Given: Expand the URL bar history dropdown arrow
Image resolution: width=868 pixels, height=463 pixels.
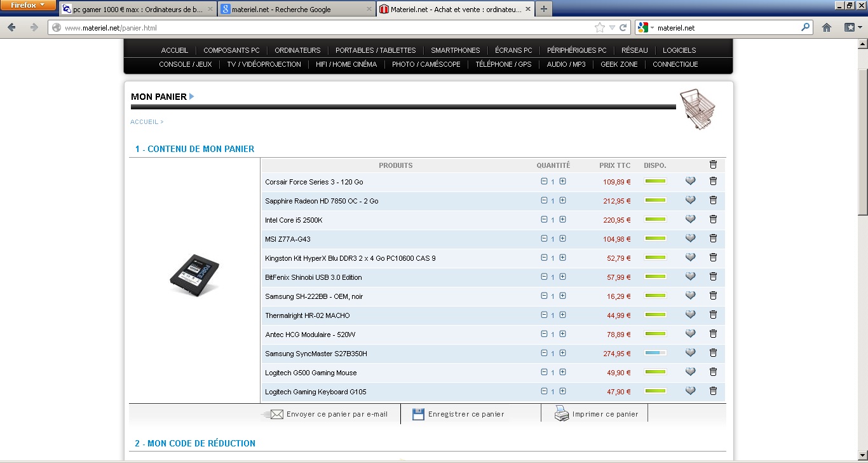Looking at the screenshot, I should coord(612,27).
